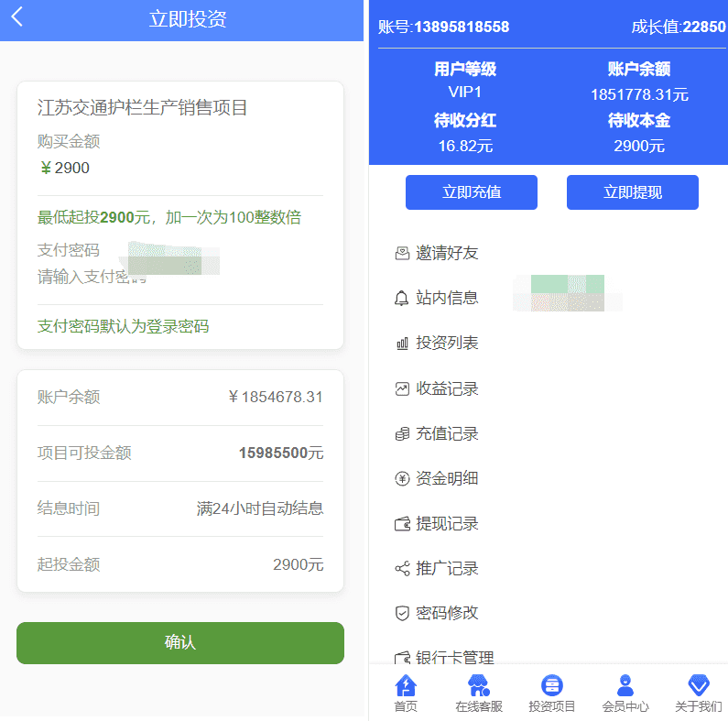
Task: Open 密码修改 menu item
Action: point(447,613)
